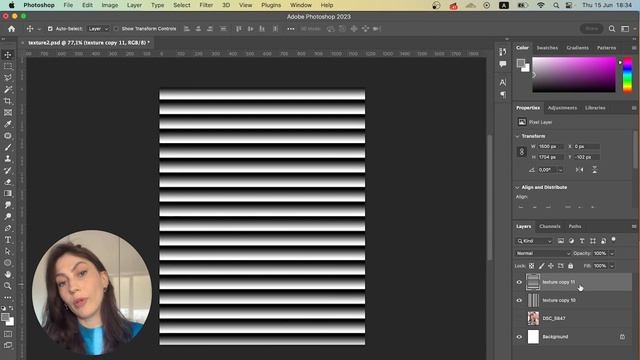Hide the texture copy 11 layer

[519, 282]
